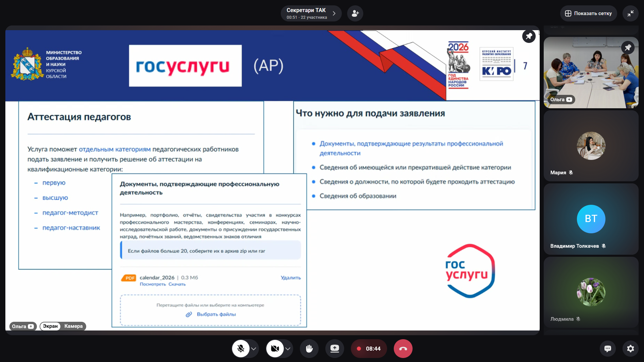Click the педагог-наставник category link
The image size is (644, 362).
[x=71, y=228]
